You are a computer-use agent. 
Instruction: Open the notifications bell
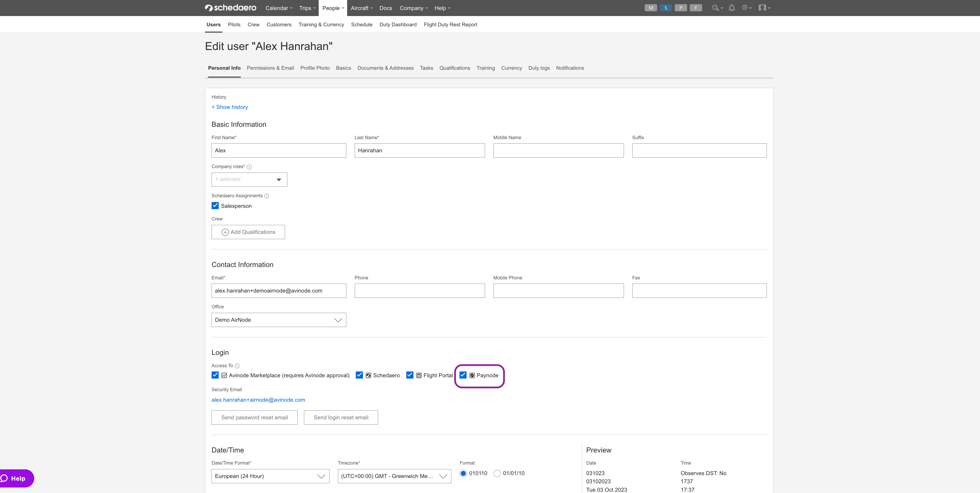coord(732,8)
